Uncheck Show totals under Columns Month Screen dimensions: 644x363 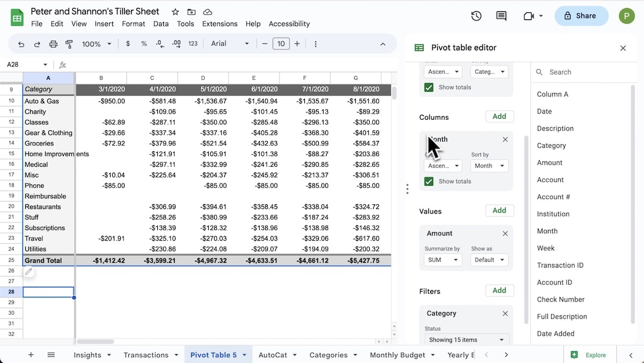(x=429, y=181)
